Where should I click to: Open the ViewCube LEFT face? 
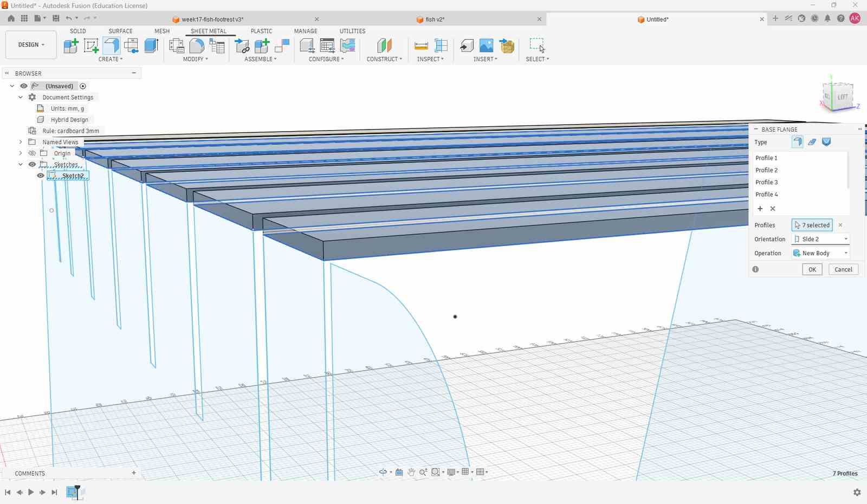point(842,98)
